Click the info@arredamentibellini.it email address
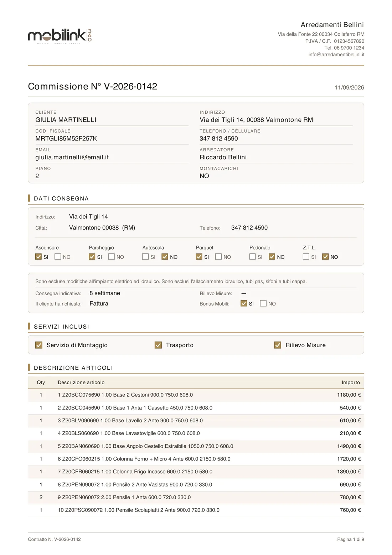Viewport: 392px width, 555px height. coord(336,55)
